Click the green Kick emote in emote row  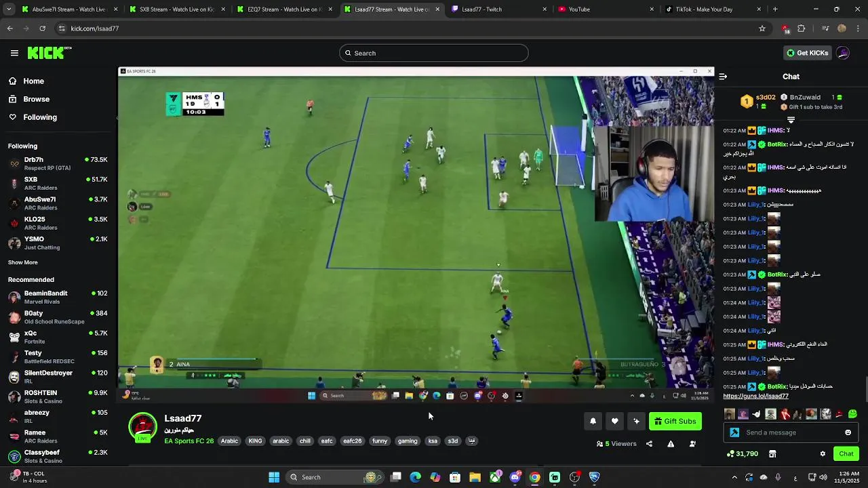(x=852, y=414)
